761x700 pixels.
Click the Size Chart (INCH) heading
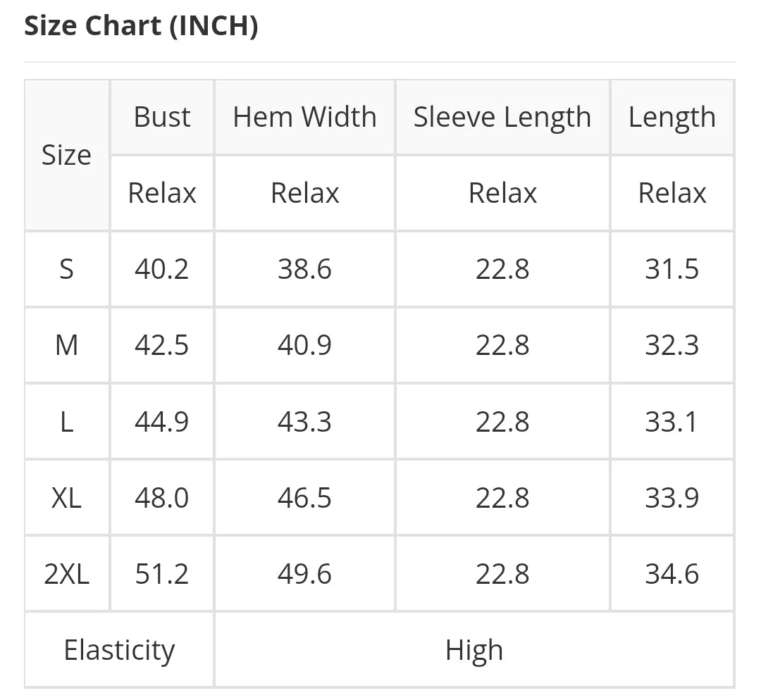pyautogui.click(x=141, y=26)
